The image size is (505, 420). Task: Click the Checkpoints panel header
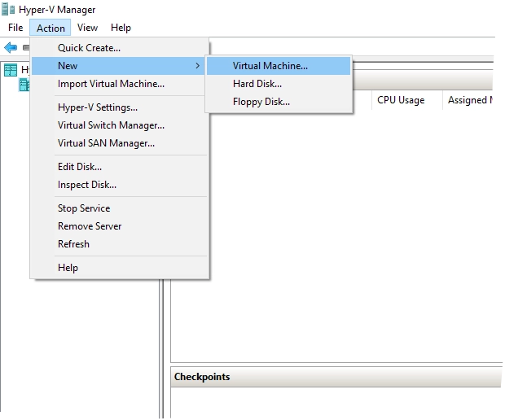coord(336,377)
